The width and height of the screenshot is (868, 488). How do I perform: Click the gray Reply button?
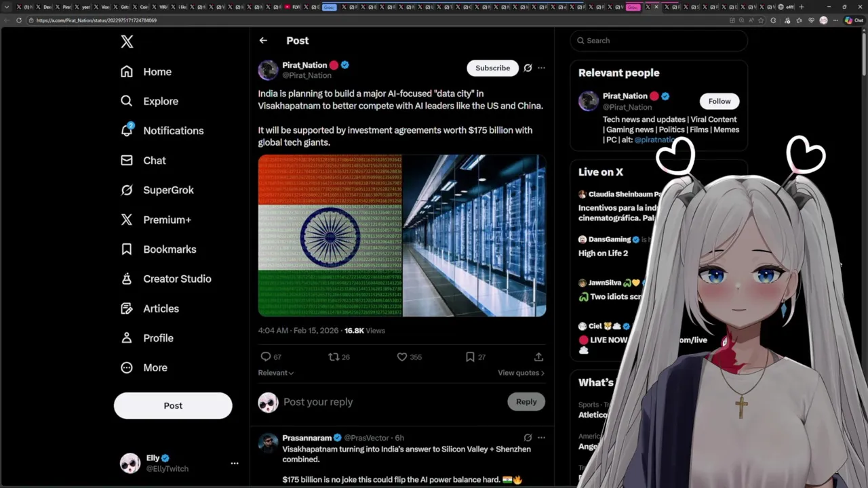526,402
